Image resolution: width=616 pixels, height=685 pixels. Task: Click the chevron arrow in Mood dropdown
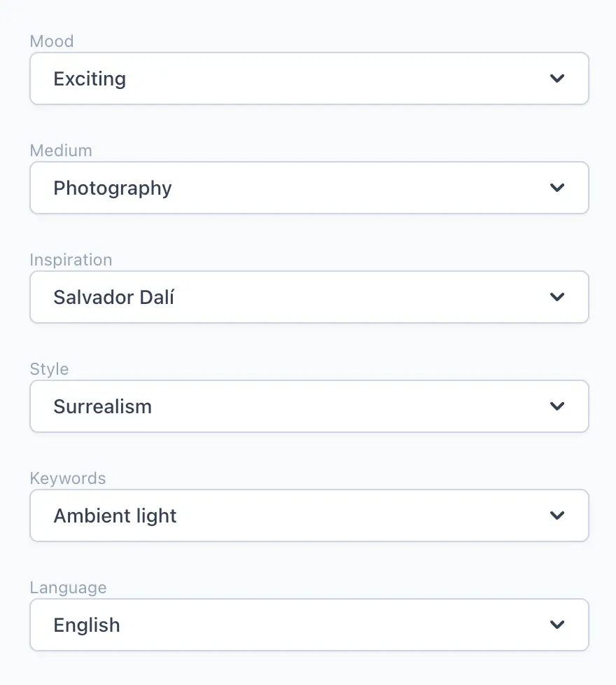(557, 78)
